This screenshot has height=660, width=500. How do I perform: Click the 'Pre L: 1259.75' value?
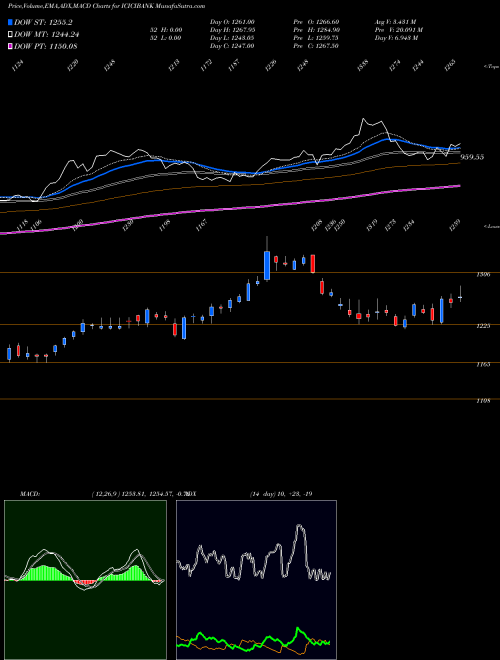[x=316, y=38]
